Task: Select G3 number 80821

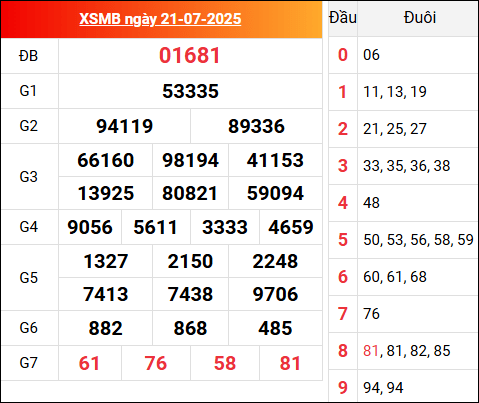Action: [190, 193]
